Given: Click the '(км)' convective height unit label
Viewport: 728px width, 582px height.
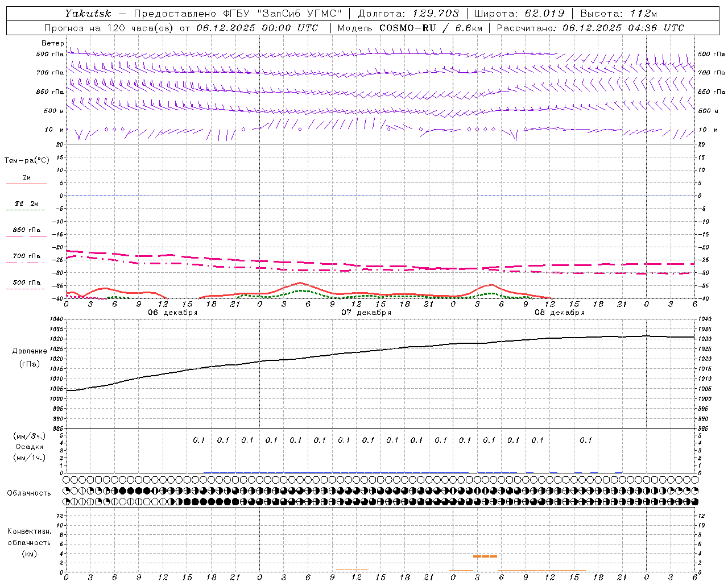Looking at the screenshot, I should click(29, 554).
